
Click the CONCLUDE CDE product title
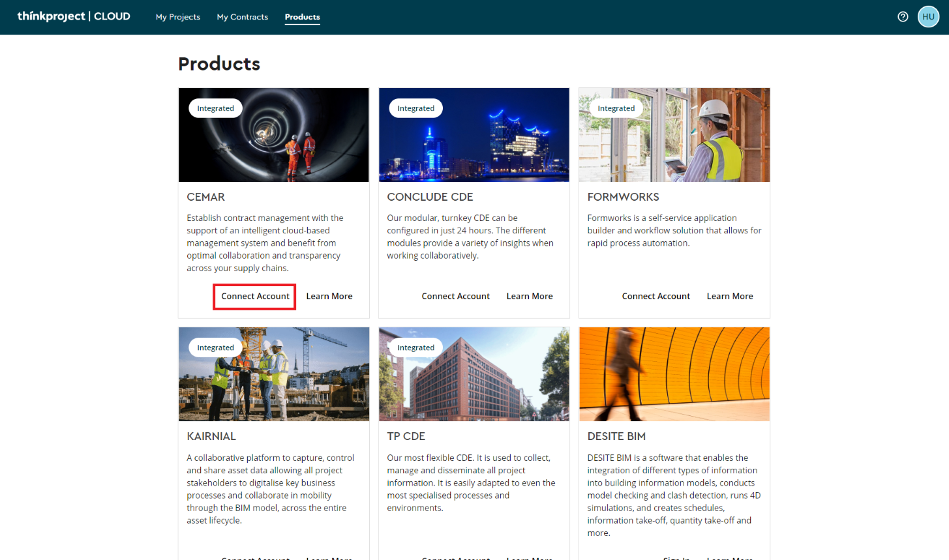(430, 197)
